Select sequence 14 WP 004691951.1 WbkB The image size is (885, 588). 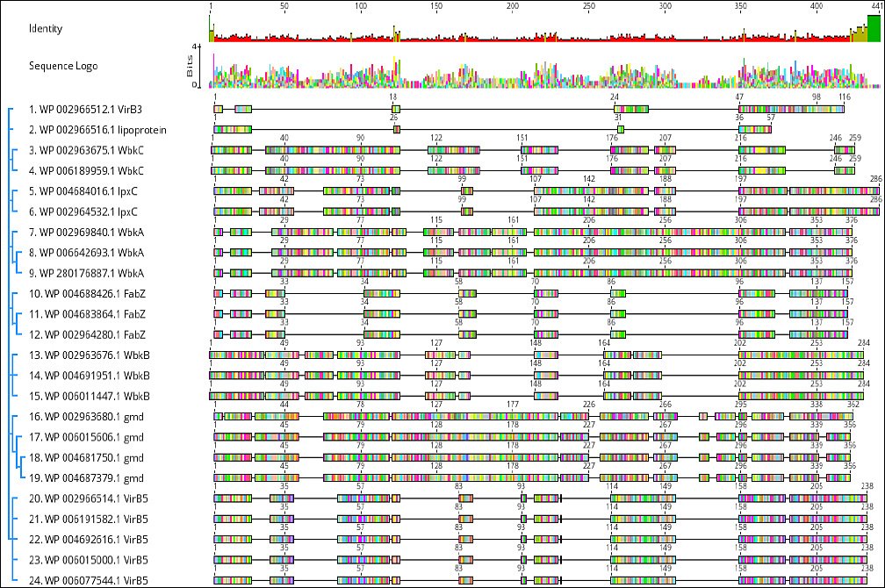[x=90, y=376]
